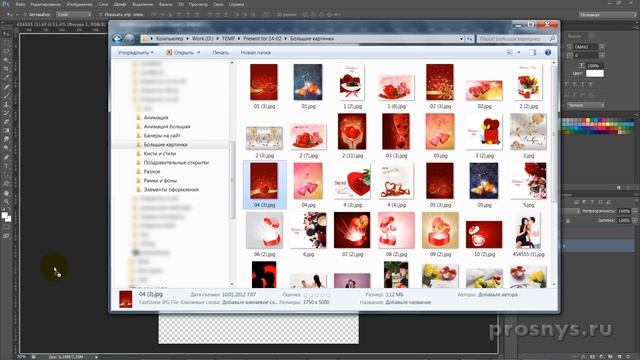This screenshot has height=360, width=640.
Task: Select the Hand tool in Photoshop toolbar
Action: tap(6, 193)
